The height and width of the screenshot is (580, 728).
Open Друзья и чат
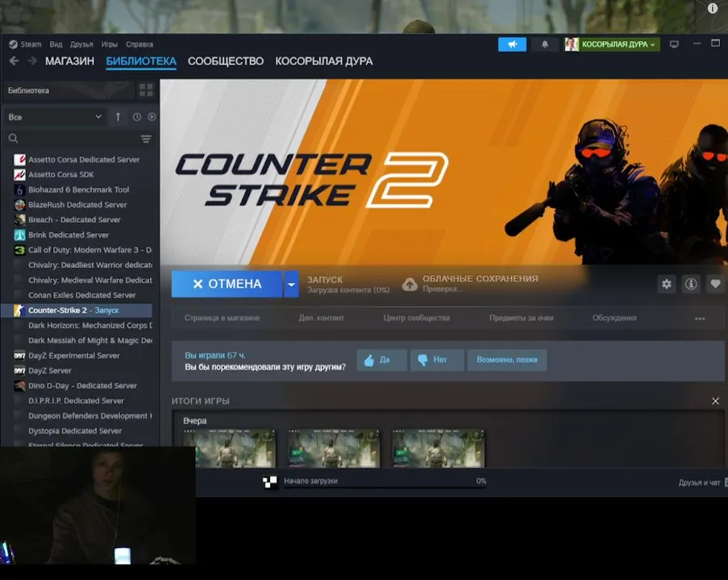tap(700, 483)
